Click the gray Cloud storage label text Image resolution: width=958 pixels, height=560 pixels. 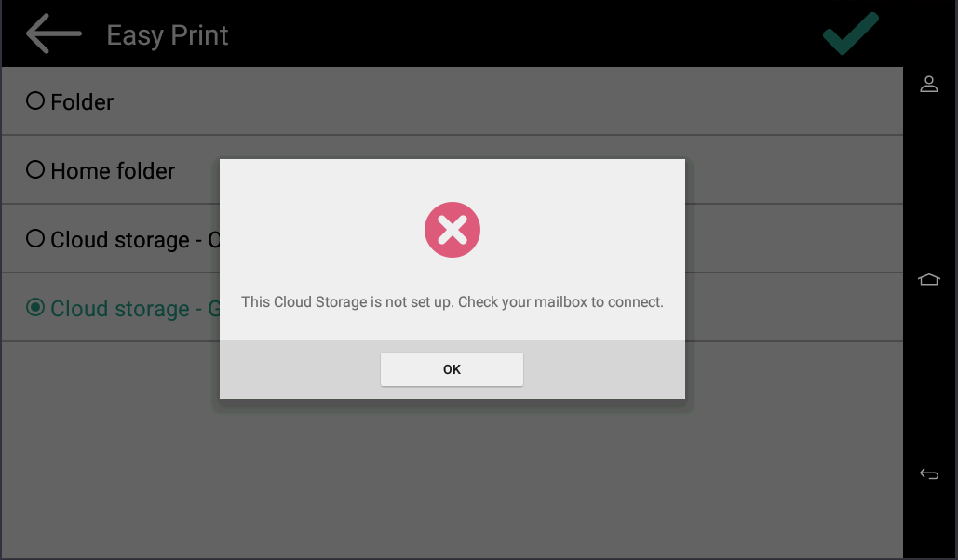[135, 240]
